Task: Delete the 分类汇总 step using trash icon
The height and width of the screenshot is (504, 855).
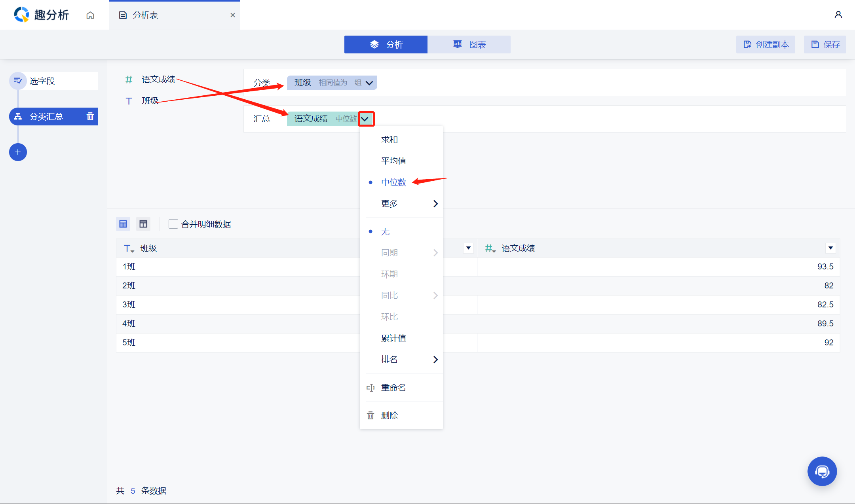Action: 90,116
